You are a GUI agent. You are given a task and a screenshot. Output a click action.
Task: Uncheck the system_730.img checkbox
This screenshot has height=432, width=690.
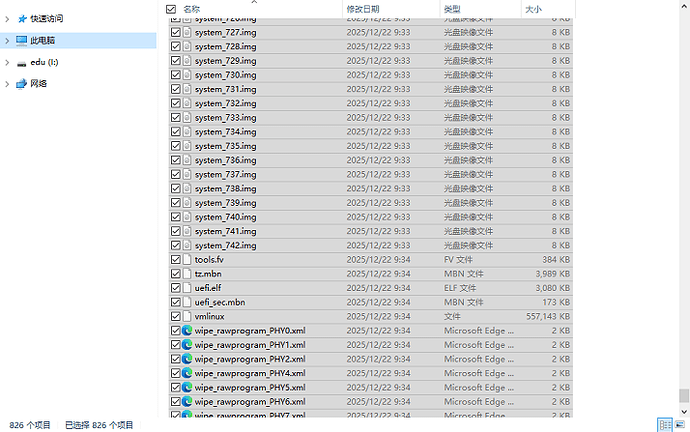pyautogui.click(x=176, y=75)
